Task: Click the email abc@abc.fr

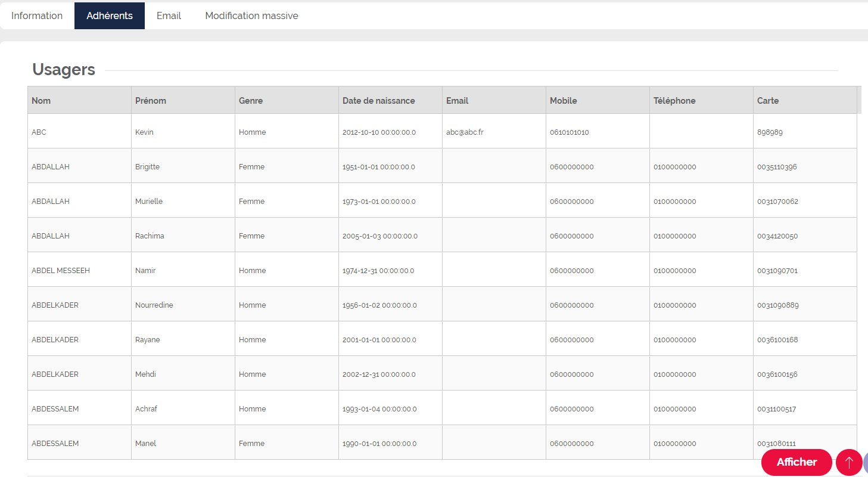Action: coord(465,132)
